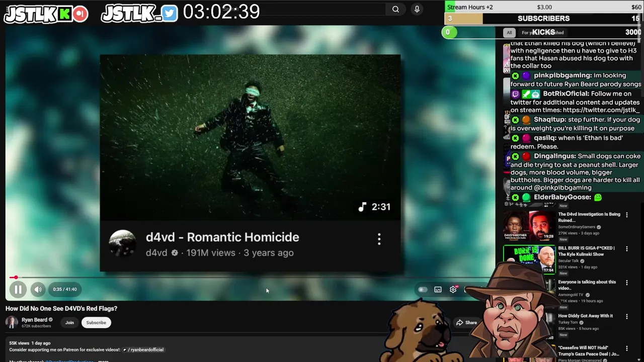The image size is (644, 362).
Task: Mute the video volume speaker icon
Action: 38,289
